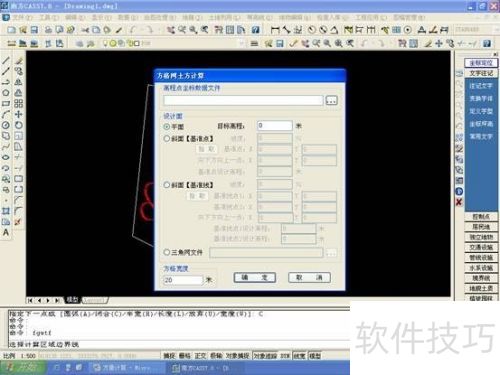Select 注记文字 in the right panel list
The height and width of the screenshot is (375, 500).
point(481,86)
